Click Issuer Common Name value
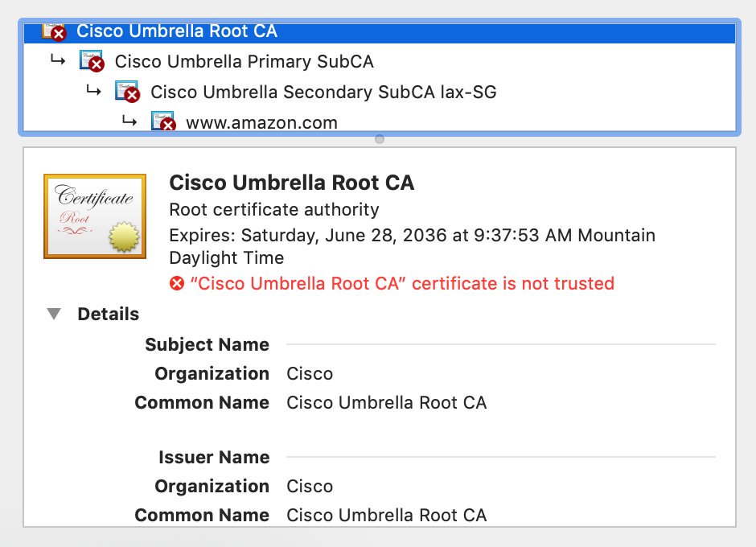 pyautogui.click(x=387, y=515)
